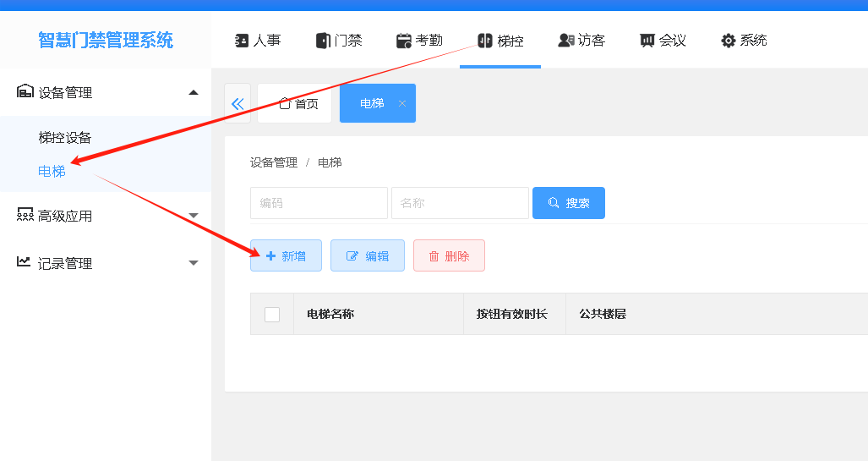The height and width of the screenshot is (461, 868).
Task: Focus the 编码 code input field
Action: coord(319,203)
